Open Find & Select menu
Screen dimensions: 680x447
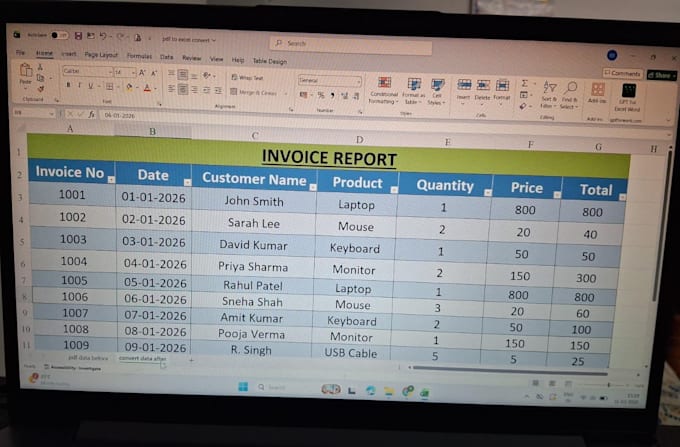point(569,95)
